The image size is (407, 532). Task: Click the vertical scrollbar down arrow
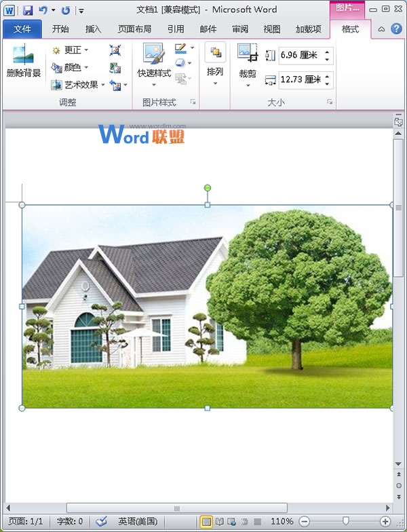(x=399, y=464)
